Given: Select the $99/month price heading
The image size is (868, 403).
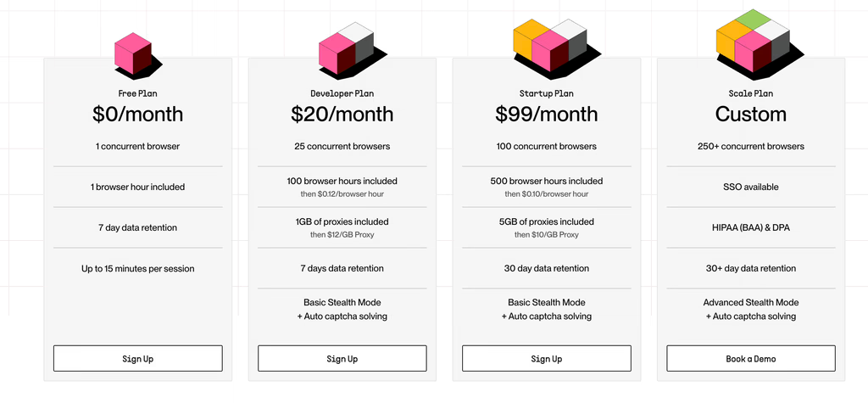Looking at the screenshot, I should click(x=547, y=115).
